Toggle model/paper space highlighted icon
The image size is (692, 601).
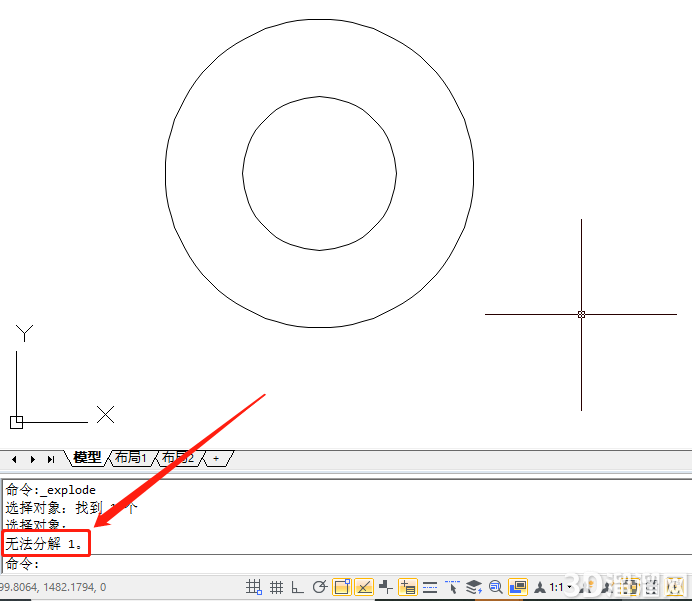tap(518, 587)
